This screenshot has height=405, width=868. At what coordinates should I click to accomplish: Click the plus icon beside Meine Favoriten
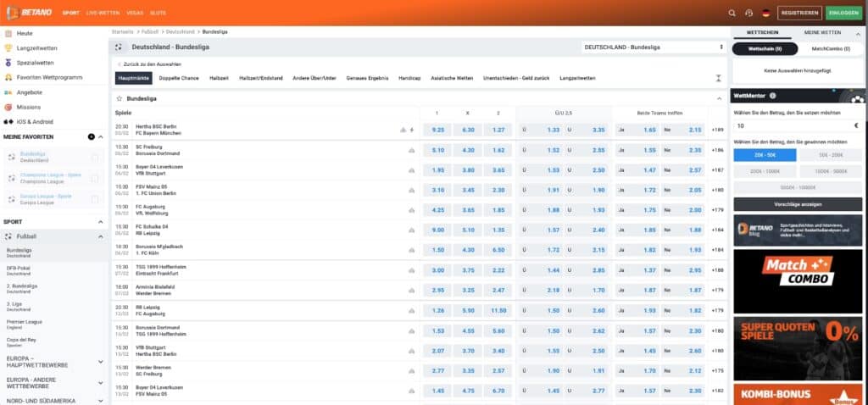pos(92,136)
